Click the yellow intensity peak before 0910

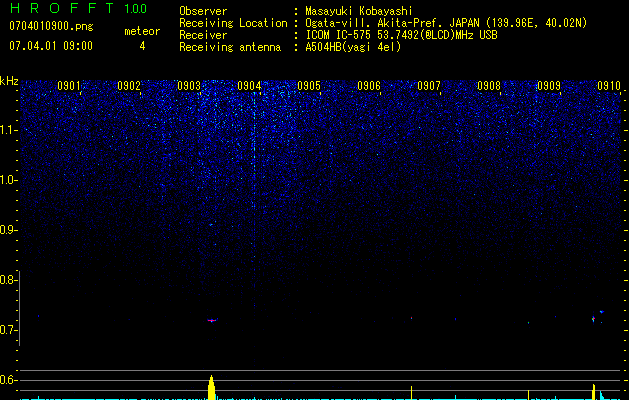point(594,392)
